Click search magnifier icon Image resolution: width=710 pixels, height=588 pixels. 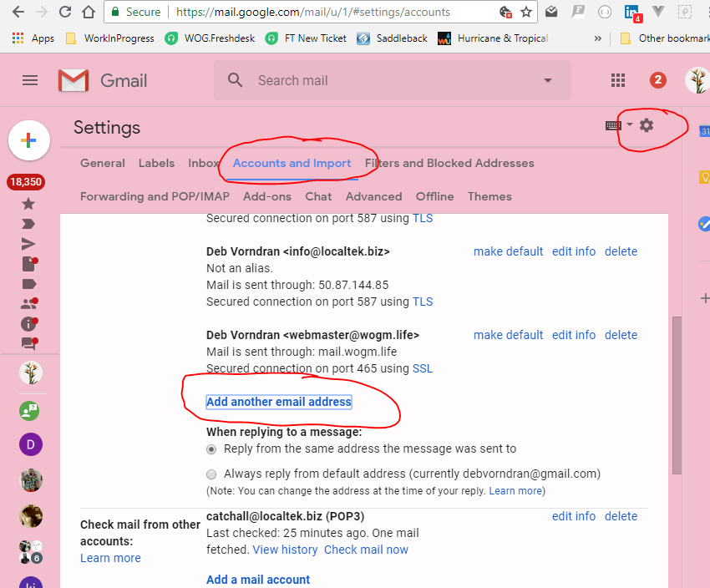click(x=235, y=80)
